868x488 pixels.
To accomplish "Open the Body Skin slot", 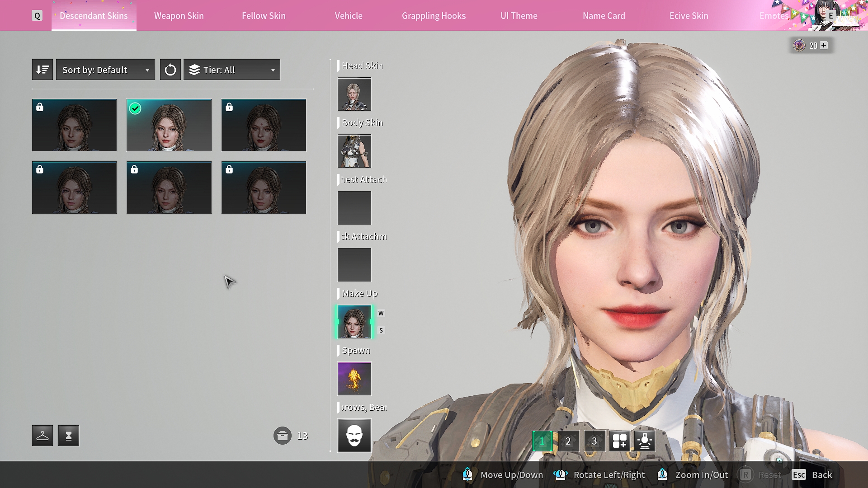I will click(354, 151).
